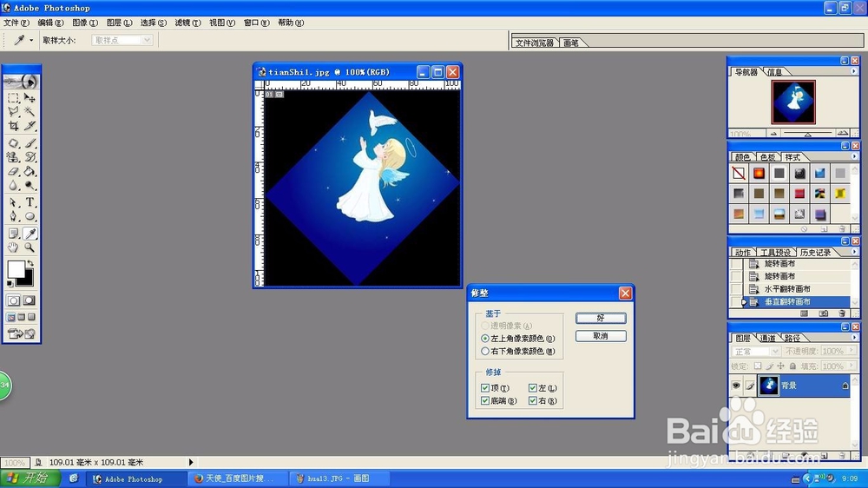The width and height of the screenshot is (868, 488).
Task: Open the eyedropper tool preset picker arrow
Action: pos(31,41)
